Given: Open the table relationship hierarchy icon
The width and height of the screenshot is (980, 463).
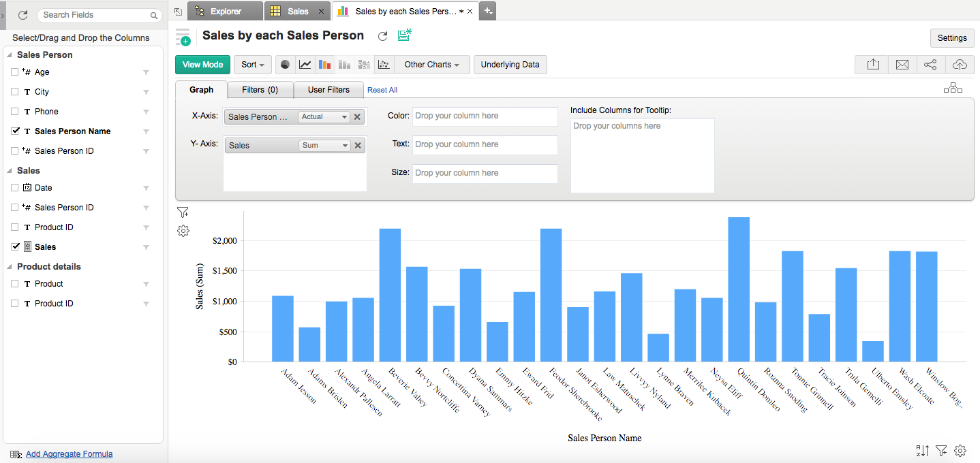Looking at the screenshot, I should [x=953, y=88].
